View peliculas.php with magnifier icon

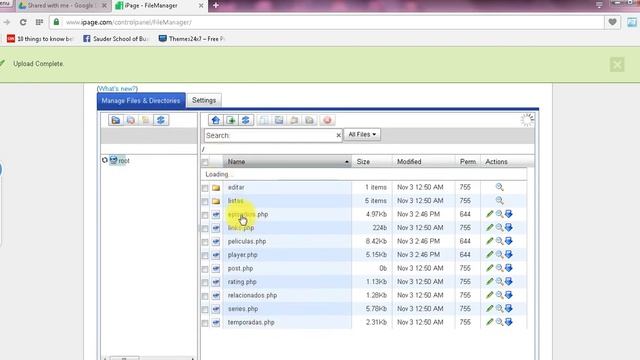tap(499, 241)
